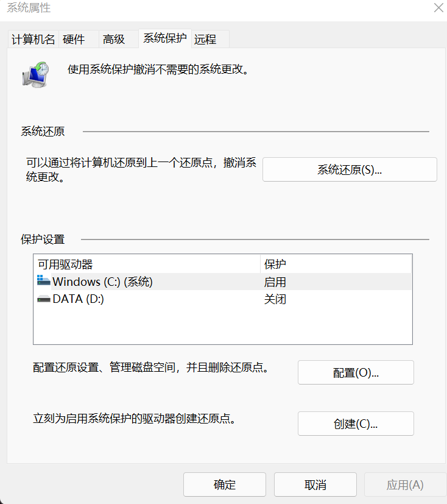Select the 系统保护 tab

pyautogui.click(x=165, y=38)
